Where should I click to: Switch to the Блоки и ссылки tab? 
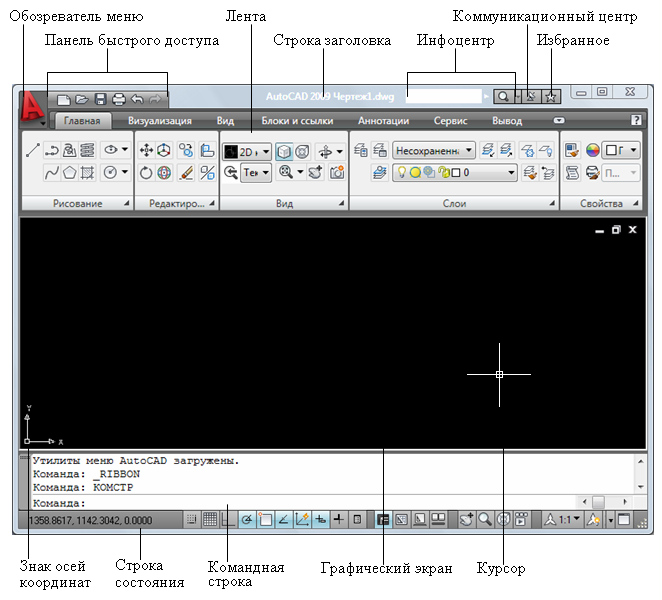297,121
